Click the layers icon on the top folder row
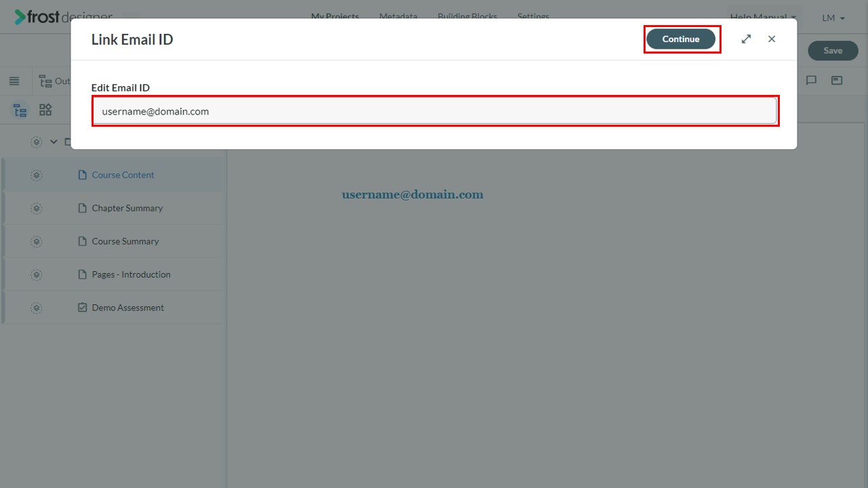Viewport: 868px width, 488px height. 37,142
